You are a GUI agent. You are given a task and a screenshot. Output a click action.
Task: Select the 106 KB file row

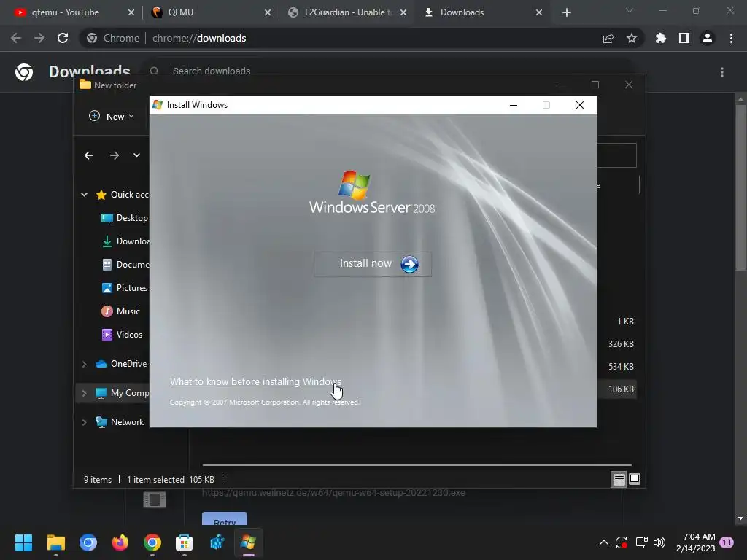pos(617,389)
